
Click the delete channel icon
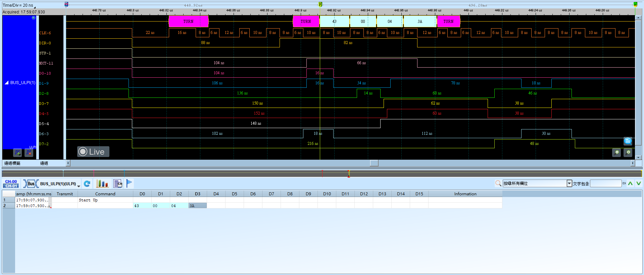29,153
